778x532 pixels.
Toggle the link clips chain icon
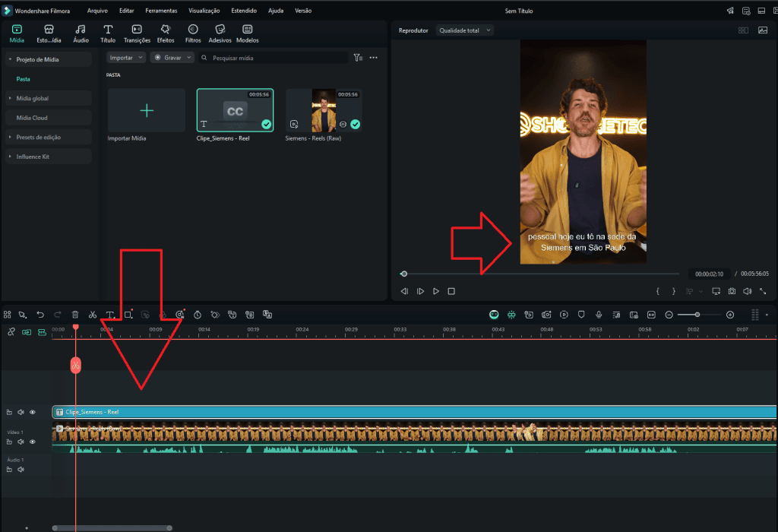[11, 332]
